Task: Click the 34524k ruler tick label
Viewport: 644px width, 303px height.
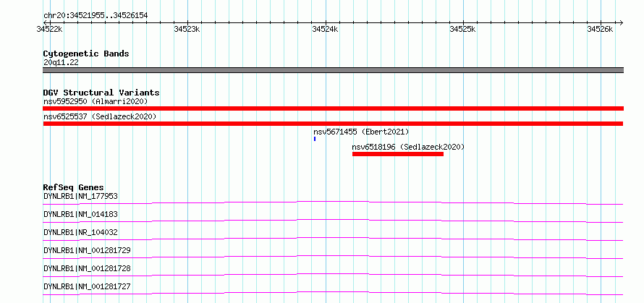Action: pos(325,29)
